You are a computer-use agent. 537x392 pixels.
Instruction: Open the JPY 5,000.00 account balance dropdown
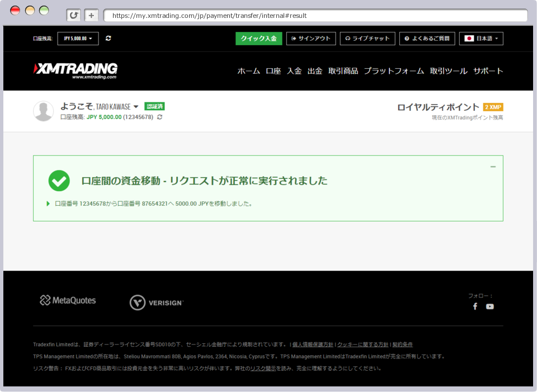click(x=77, y=39)
